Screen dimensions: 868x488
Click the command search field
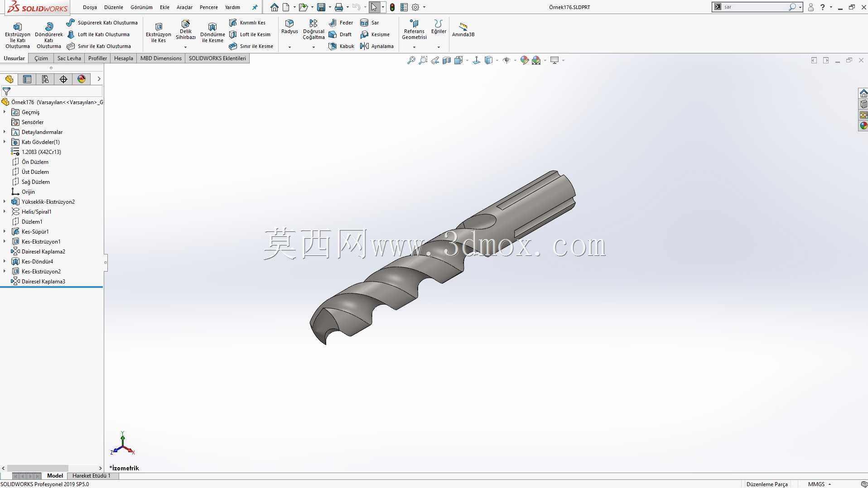[755, 7]
